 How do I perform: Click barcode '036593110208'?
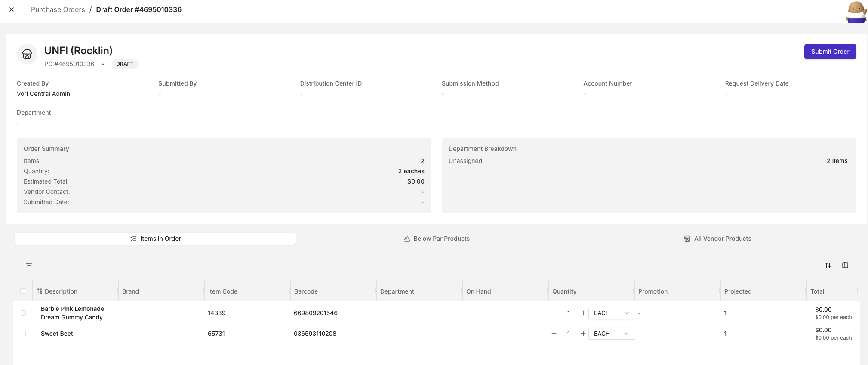(x=315, y=334)
